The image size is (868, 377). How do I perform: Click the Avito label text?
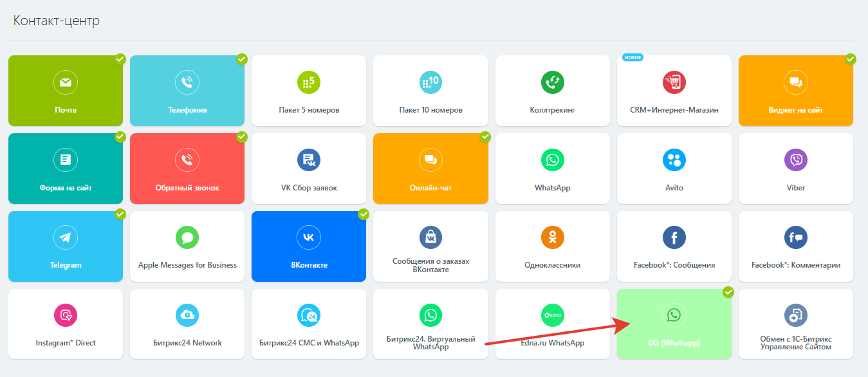tap(674, 188)
